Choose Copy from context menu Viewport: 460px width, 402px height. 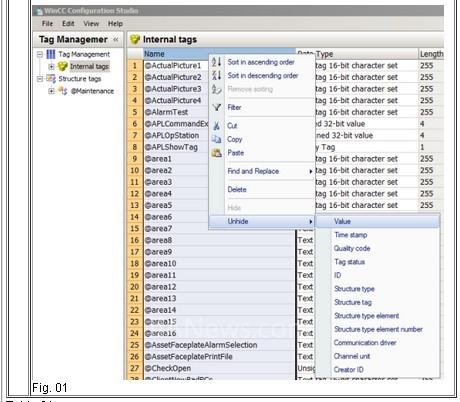click(x=235, y=139)
